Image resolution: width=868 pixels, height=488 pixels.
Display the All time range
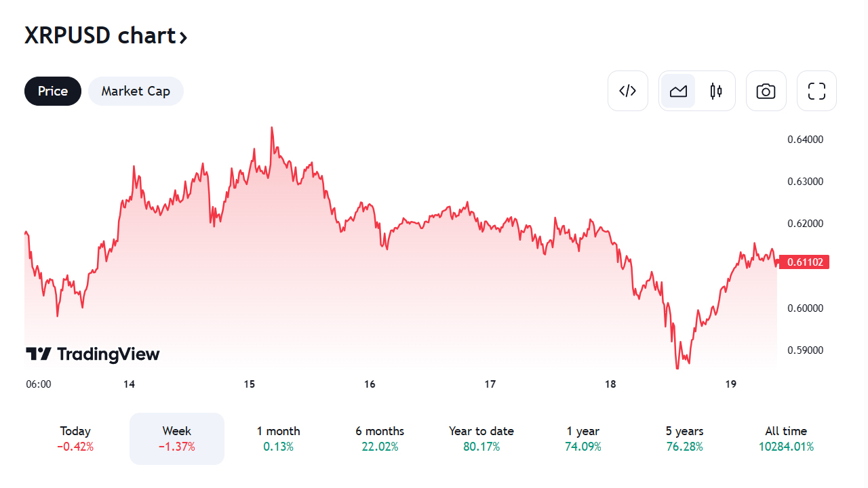tap(786, 439)
